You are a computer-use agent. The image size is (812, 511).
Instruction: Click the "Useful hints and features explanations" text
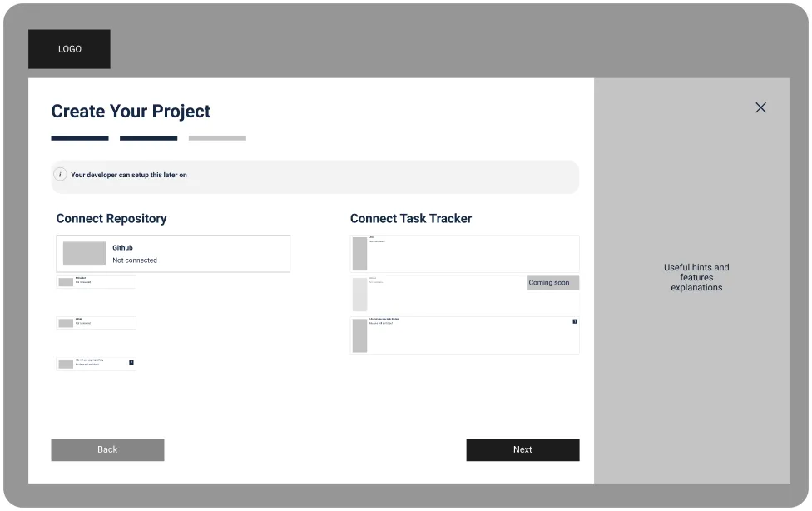(x=696, y=277)
